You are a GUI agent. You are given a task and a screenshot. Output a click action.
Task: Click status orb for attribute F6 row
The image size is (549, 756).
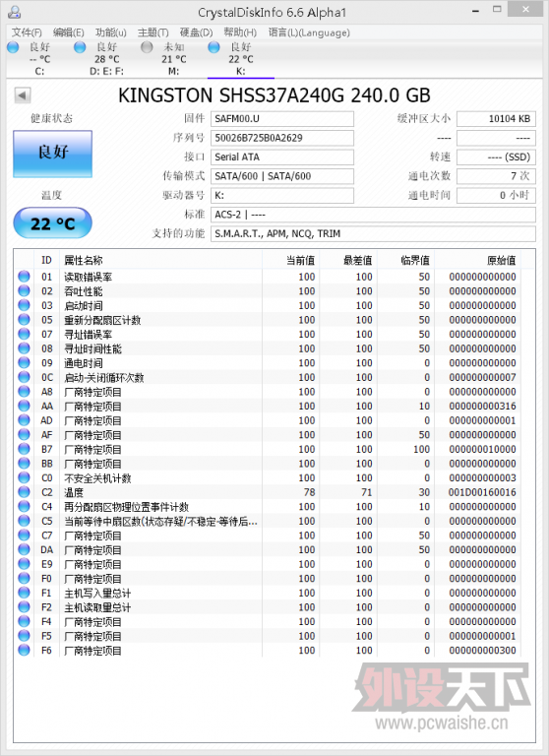pyautogui.click(x=24, y=650)
